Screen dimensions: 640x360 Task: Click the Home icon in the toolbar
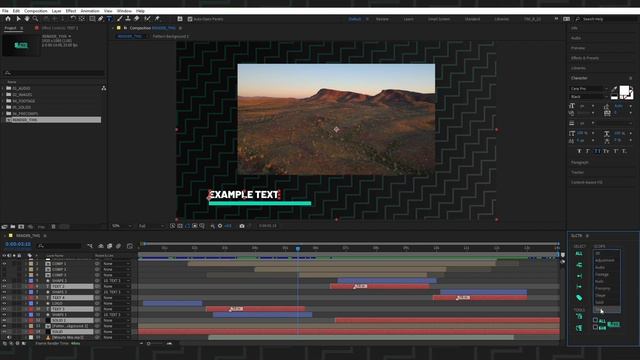[x=8, y=19]
